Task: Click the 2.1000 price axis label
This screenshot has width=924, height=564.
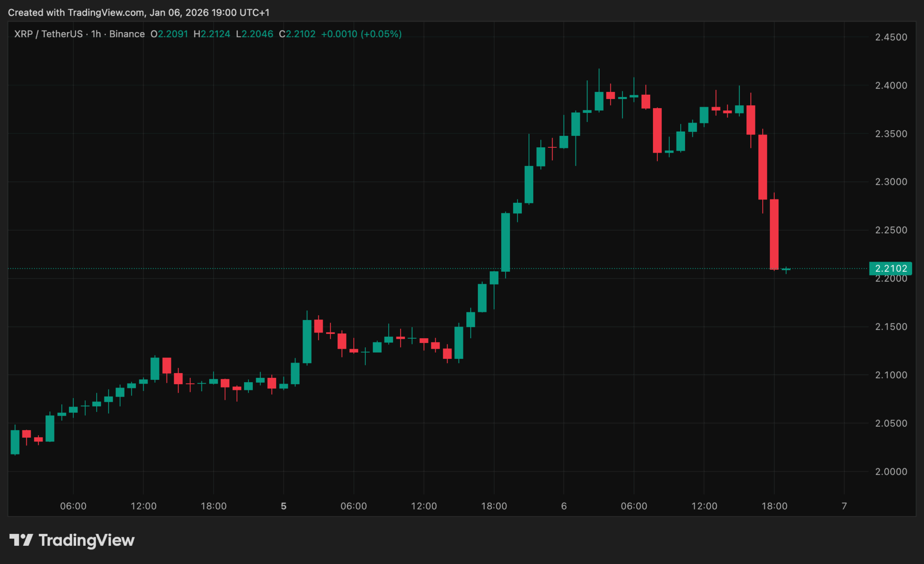Action: [x=891, y=375]
